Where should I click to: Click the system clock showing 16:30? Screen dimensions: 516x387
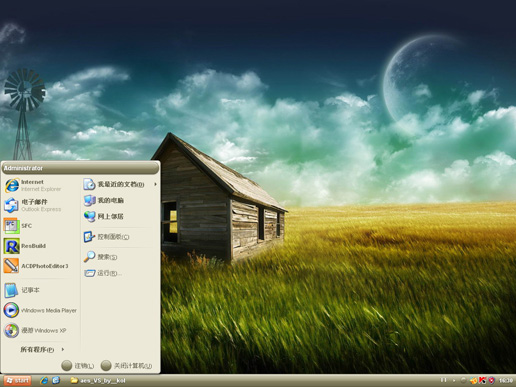click(506, 380)
